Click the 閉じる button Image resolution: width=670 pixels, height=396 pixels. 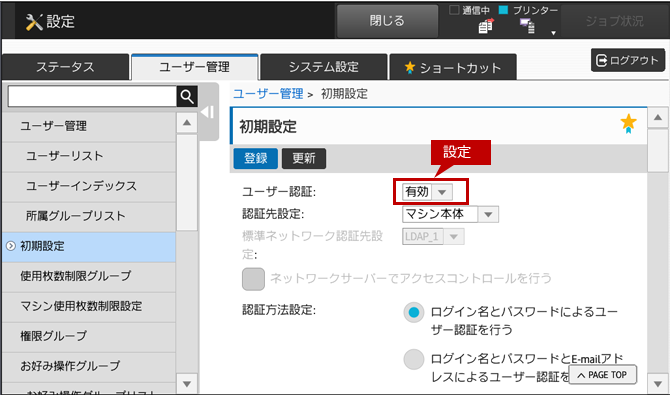387,21
